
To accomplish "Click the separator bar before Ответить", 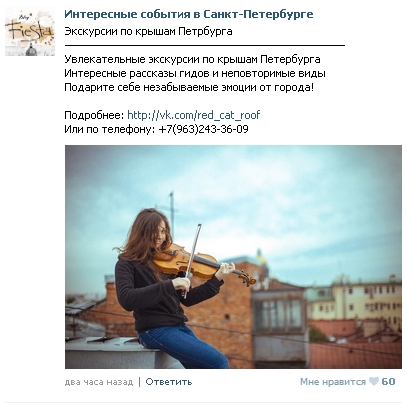I will tap(139, 382).
